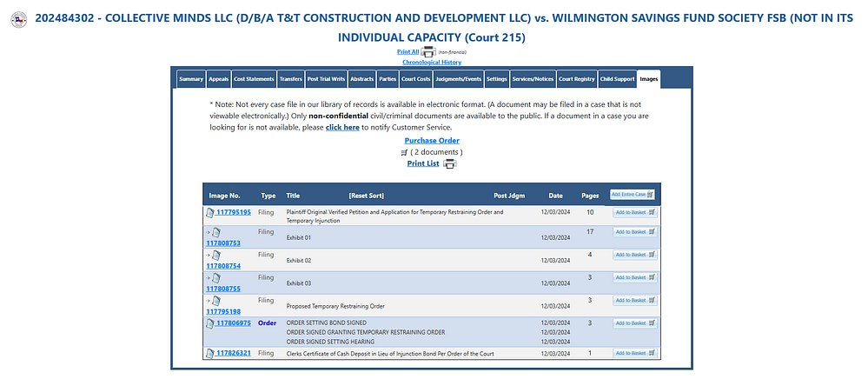Open the Cost Statements tab
This screenshot has width=868, height=379.
(254, 79)
